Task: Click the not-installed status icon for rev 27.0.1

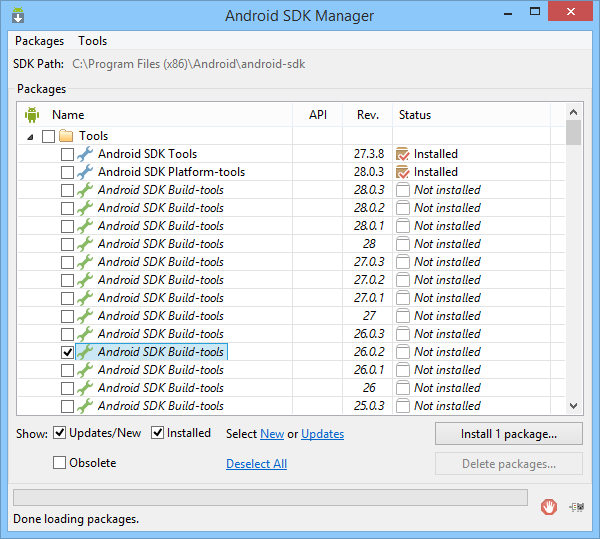Action: tap(403, 298)
